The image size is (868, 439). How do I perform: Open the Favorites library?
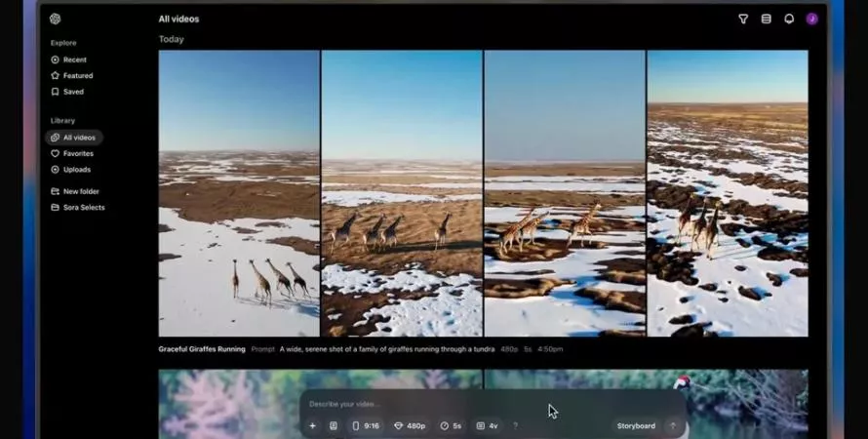[x=72, y=153]
